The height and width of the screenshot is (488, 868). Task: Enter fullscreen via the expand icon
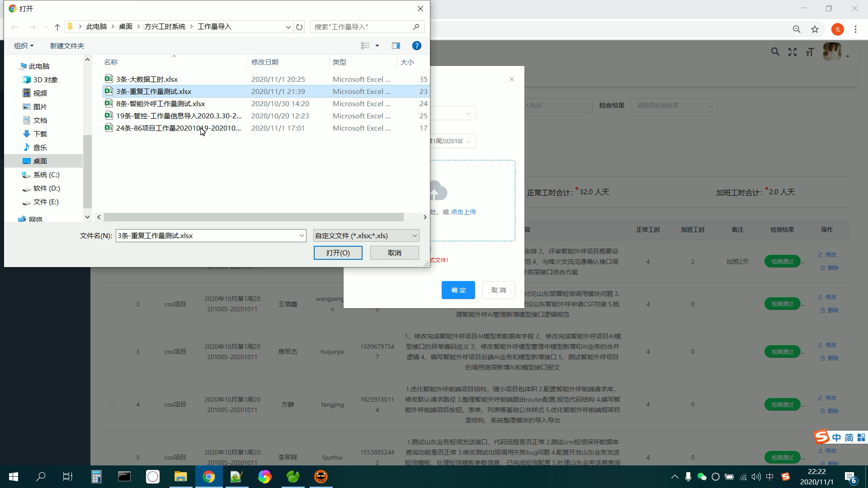coord(793,52)
